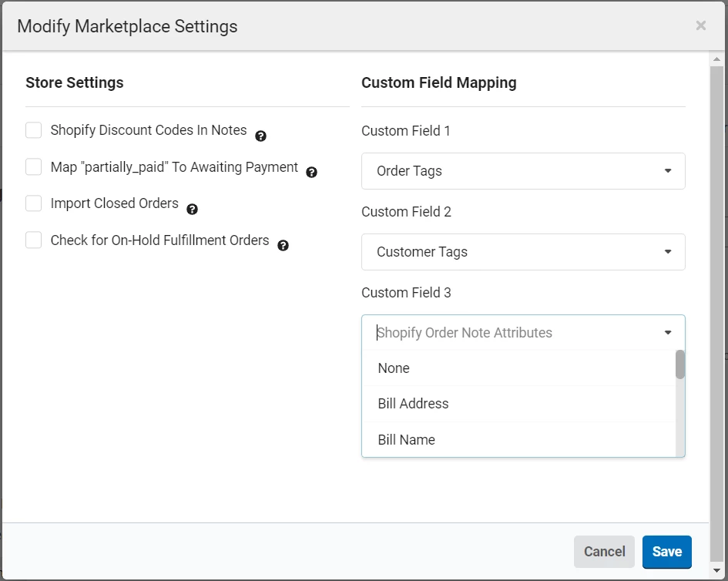The width and height of the screenshot is (728, 581).
Task: Click help icon for On-Hold Fulfillment Orders
Action: (x=283, y=246)
